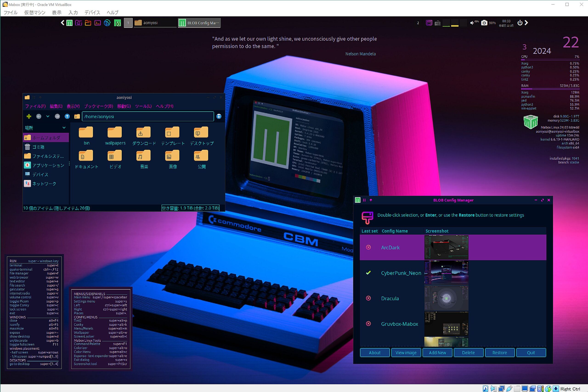This screenshot has height=392, width=588.
Task: Click the About button in BLOB Config Manager
Action: click(375, 352)
